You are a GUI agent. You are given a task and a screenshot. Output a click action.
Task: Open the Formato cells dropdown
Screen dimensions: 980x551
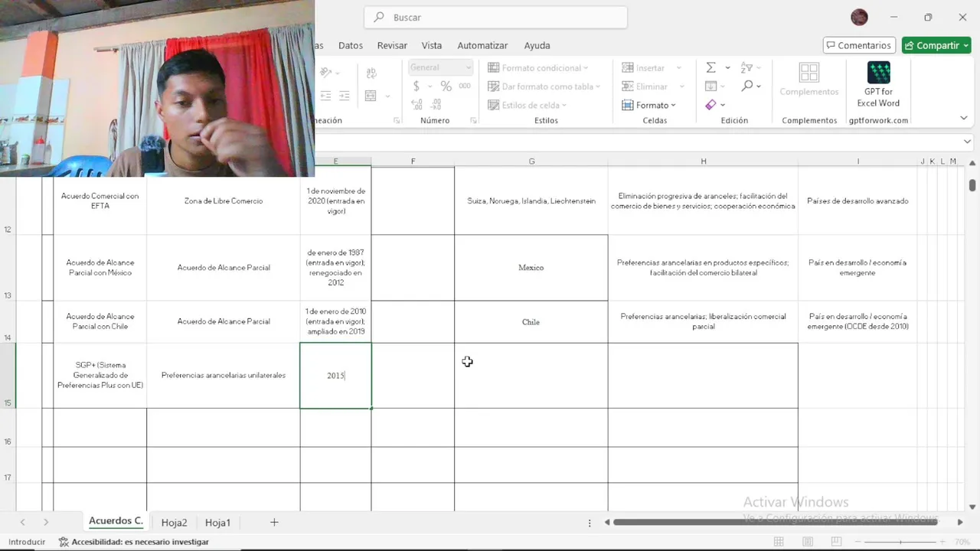[649, 105]
